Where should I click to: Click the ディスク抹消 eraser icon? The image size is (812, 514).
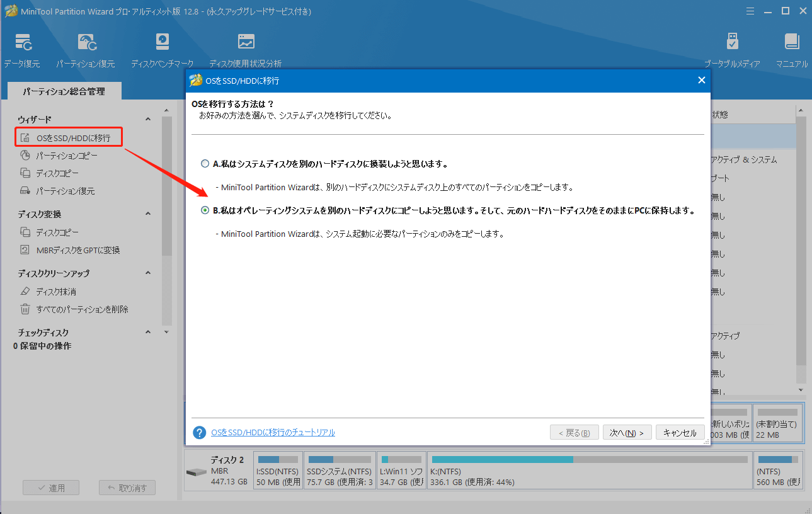(25, 292)
